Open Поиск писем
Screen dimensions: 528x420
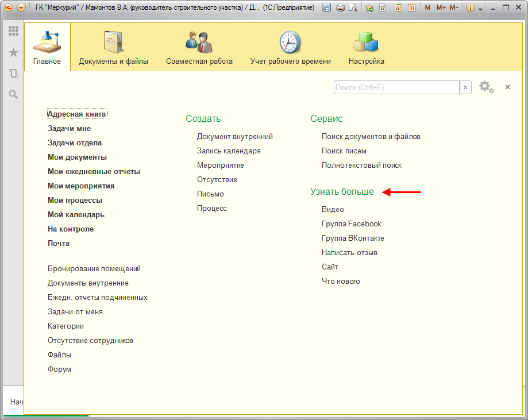[344, 151]
